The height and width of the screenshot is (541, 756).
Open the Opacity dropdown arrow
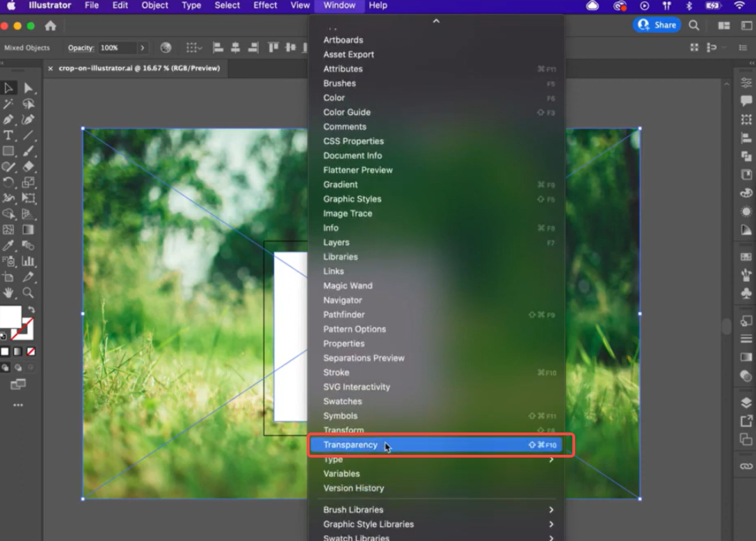click(143, 48)
